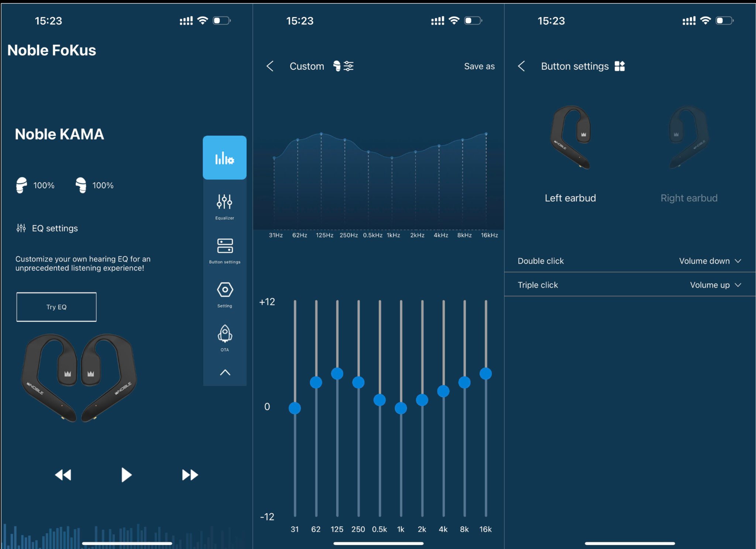Click home indicator bar on first screen
The width and height of the screenshot is (756, 549).
[127, 543]
